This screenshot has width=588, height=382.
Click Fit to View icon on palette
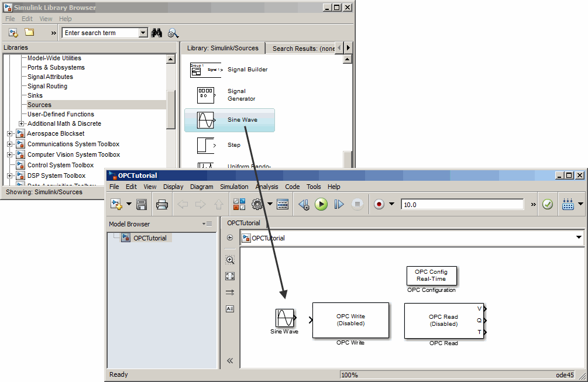coord(230,276)
